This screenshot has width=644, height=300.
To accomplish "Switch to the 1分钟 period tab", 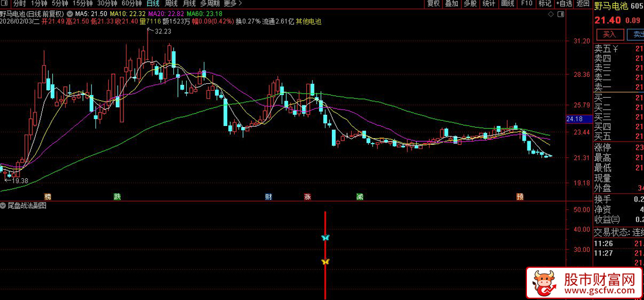I will tap(39, 4).
